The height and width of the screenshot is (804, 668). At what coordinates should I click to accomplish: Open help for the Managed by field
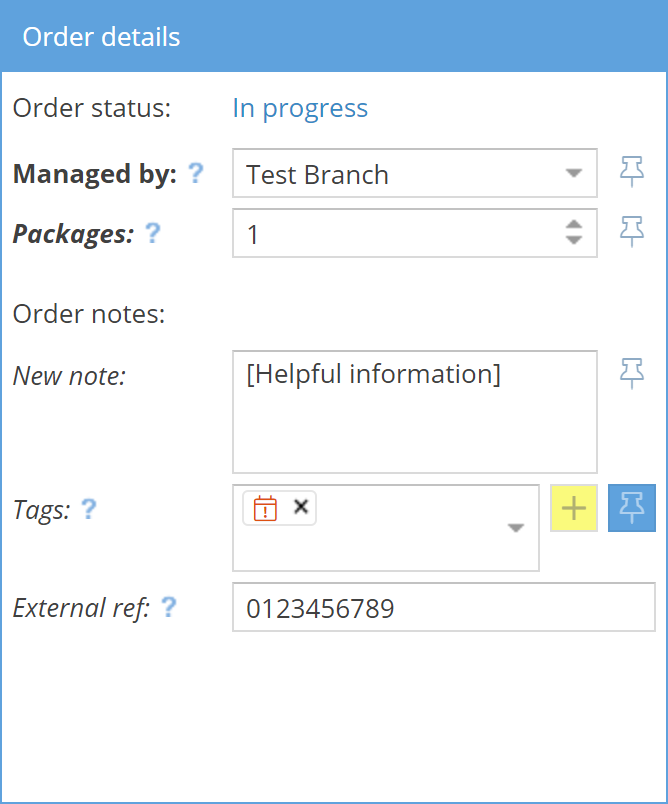(196, 174)
